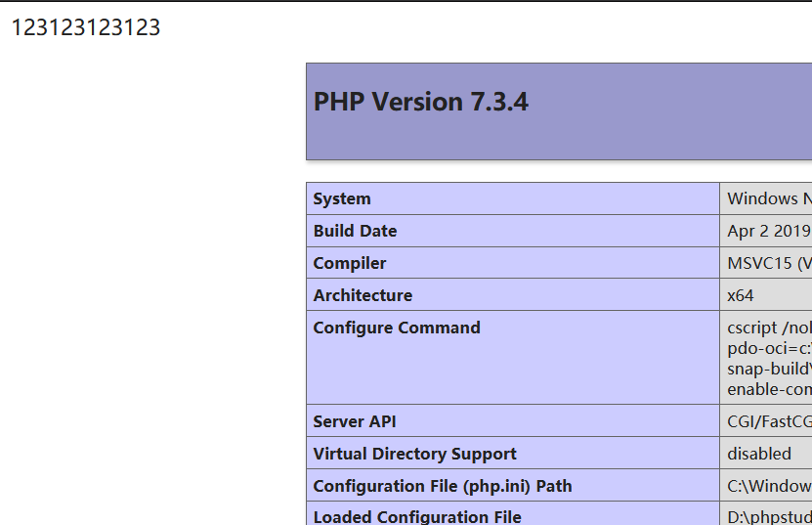Viewport: 812px width, 525px height.
Task: Select the Architecture row label
Action: click(x=363, y=295)
